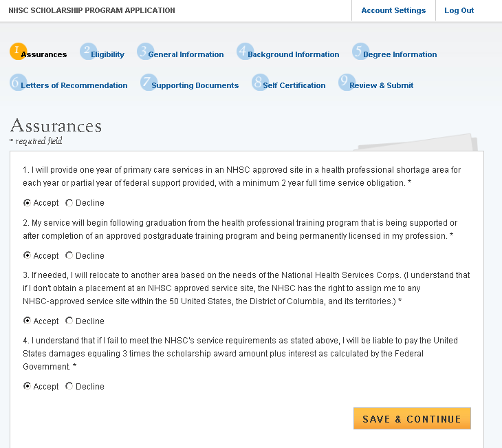502x448 pixels.
Task: Go to the Degree Information tab
Action: pos(400,54)
